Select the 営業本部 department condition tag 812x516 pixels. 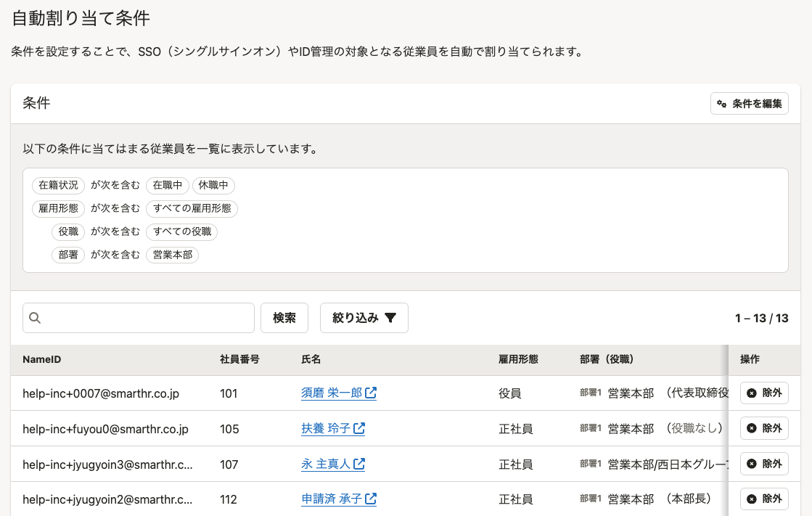click(x=172, y=255)
